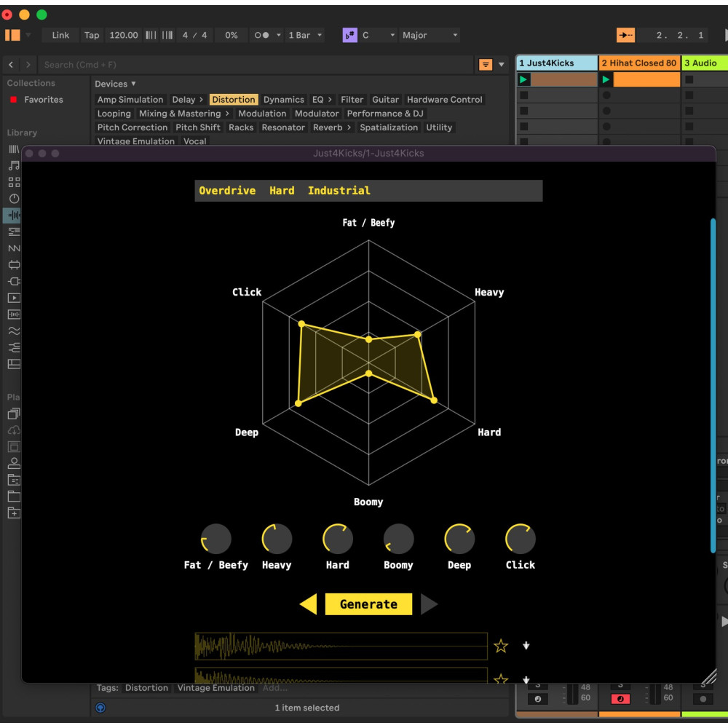
Task: Click the first generated kick waveform
Action: click(341, 646)
